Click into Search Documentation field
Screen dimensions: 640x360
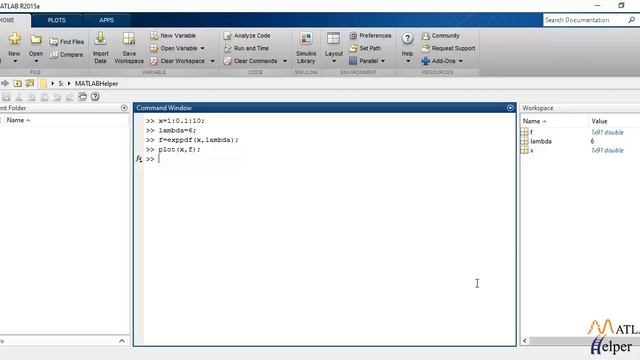(584, 20)
